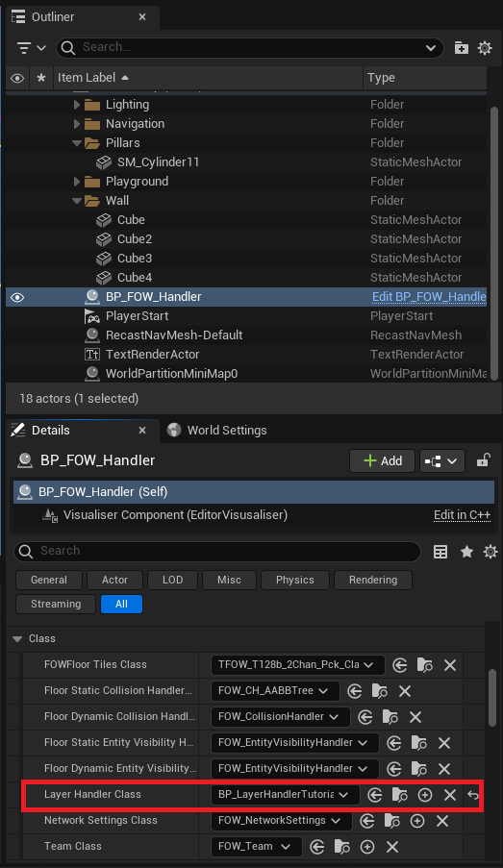Filter by General category

click(x=49, y=581)
